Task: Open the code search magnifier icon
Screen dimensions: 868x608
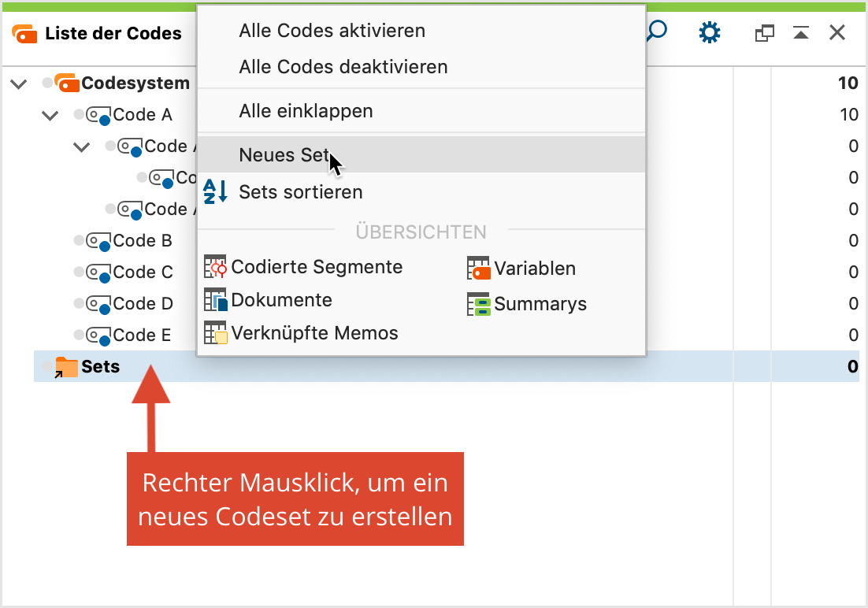Action: click(x=657, y=32)
